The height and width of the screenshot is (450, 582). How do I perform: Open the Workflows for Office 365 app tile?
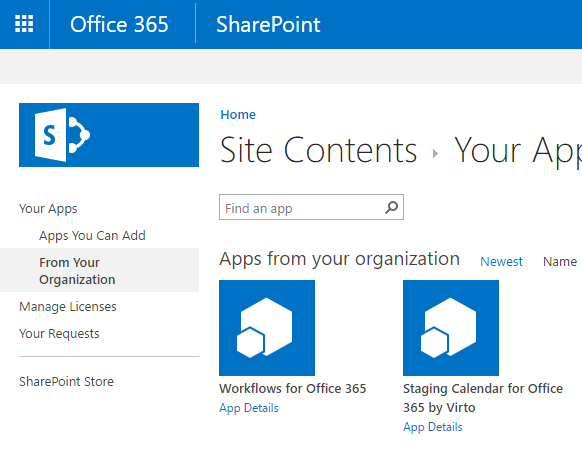pyautogui.click(x=267, y=328)
